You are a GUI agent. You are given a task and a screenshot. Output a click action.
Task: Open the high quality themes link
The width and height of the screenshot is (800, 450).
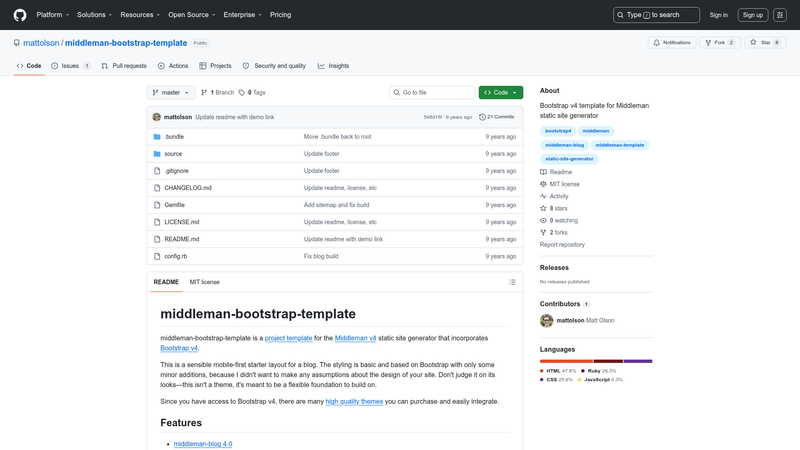354,402
